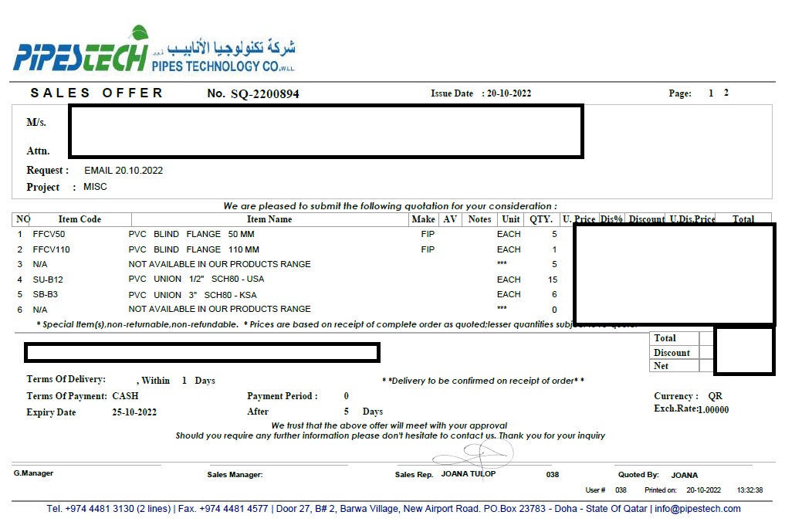
Task: Click PVC BLIND FLANGE 110 MM item name
Action: click(x=194, y=249)
